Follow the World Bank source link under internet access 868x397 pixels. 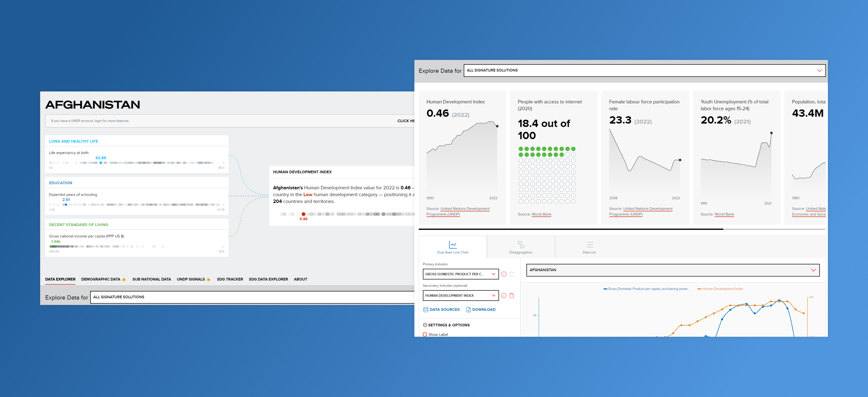pyautogui.click(x=541, y=214)
